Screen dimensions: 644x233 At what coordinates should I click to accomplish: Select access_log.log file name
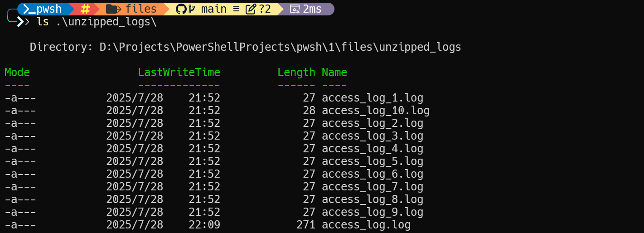tap(366, 225)
